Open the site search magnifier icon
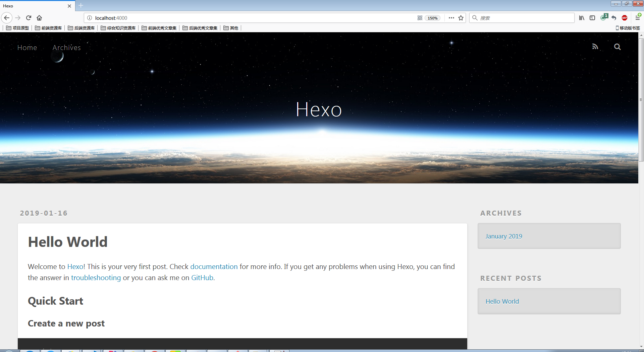This screenshot has height=352, width=644. tap(617, 47)
